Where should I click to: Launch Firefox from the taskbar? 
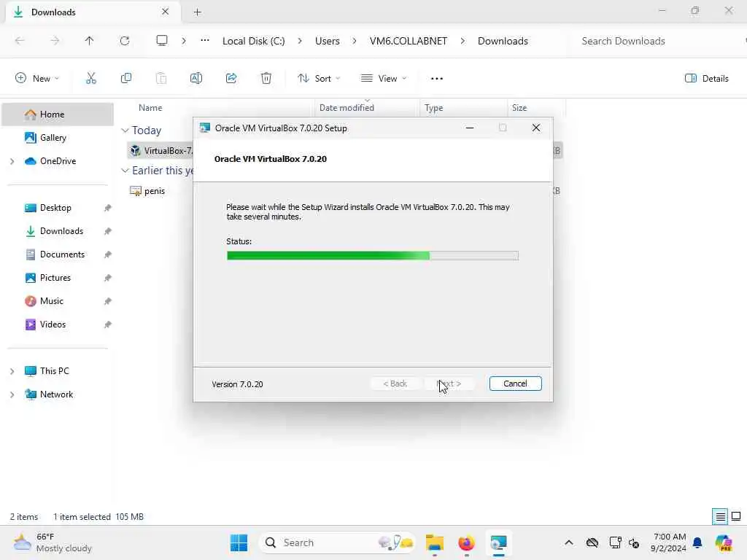pyautogui.click(x=466, y=542)
